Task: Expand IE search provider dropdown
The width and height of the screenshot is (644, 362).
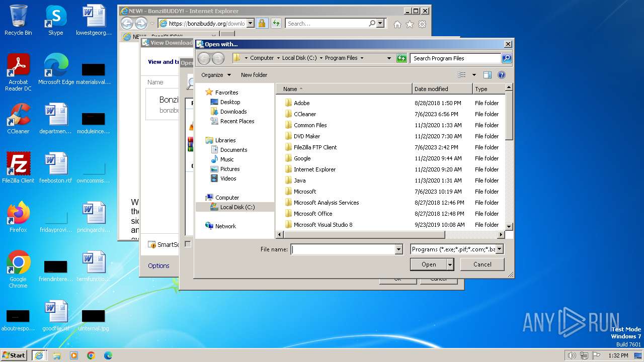Action: coord(380,23)
